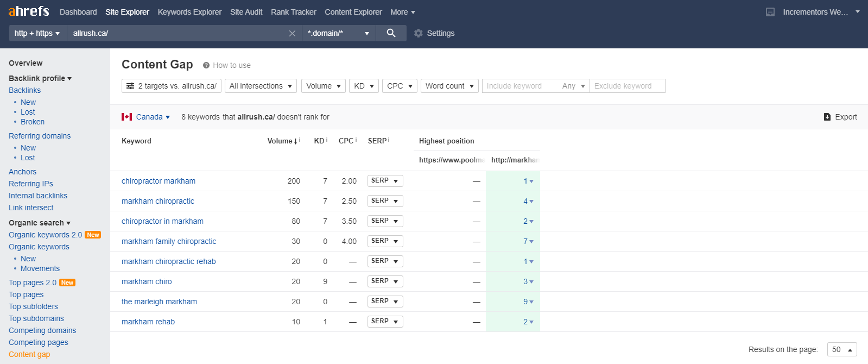Viewport: 868px width, 364px height.
Task: Open Site Audit
Action: click(x=246, y=12)
